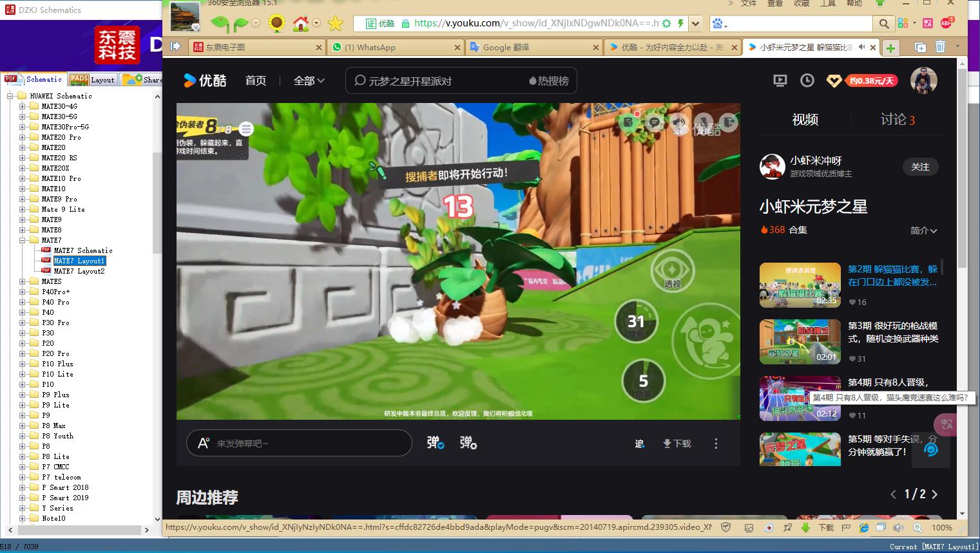
Task: Open the 第3期 枪战模式 video thumbnail
Action: pos(800,342)
